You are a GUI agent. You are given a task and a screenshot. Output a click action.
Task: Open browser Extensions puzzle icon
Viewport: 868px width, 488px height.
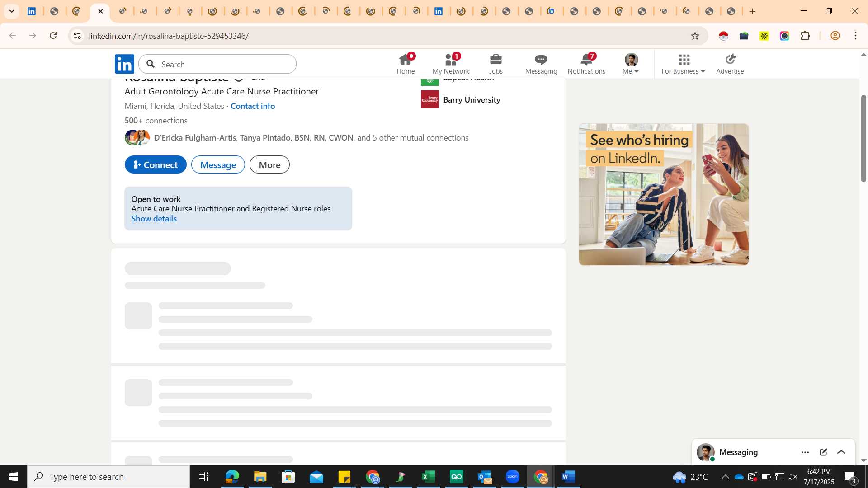tap(805, 36)
